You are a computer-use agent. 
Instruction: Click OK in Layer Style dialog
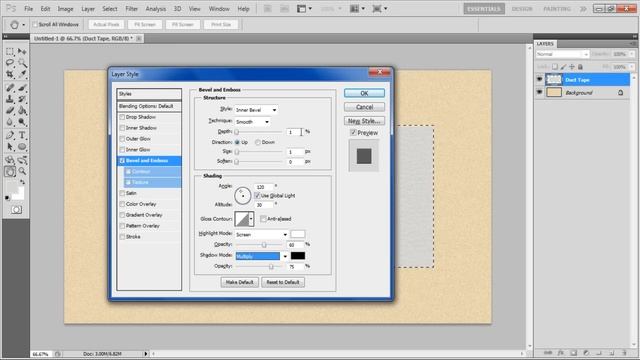click(x=364, y=93)
